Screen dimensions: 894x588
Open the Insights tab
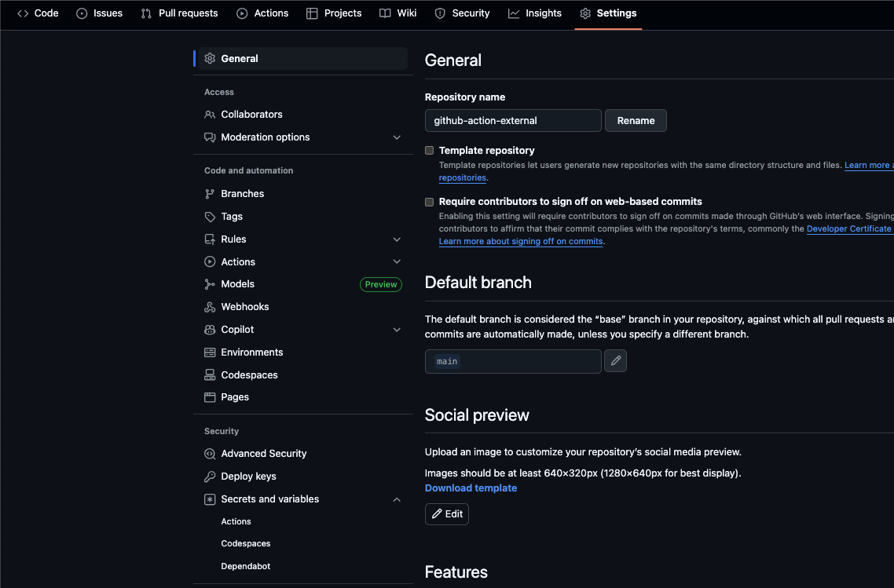click(x=535, y=13)
